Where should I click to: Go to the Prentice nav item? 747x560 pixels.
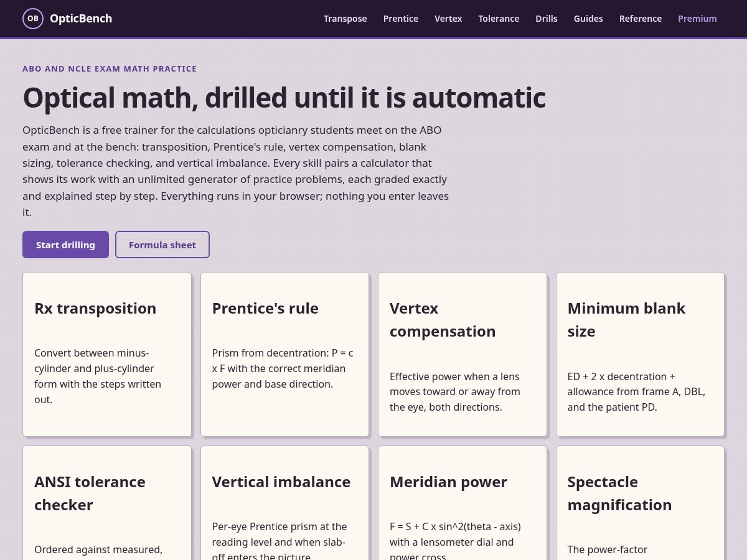pos(401,19)
